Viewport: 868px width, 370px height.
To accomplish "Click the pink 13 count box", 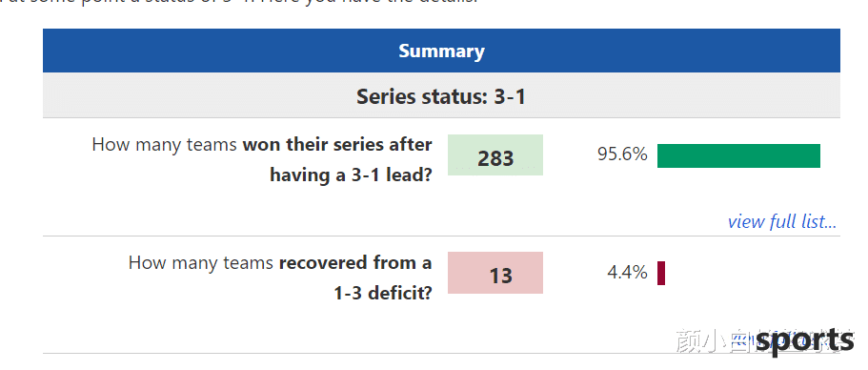I will tap(495, 273).
